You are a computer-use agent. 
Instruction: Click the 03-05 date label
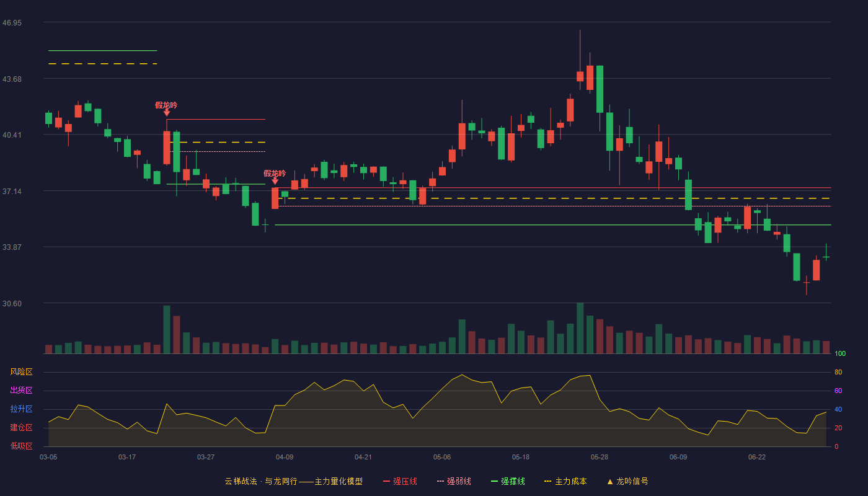(x=48, y=457)
